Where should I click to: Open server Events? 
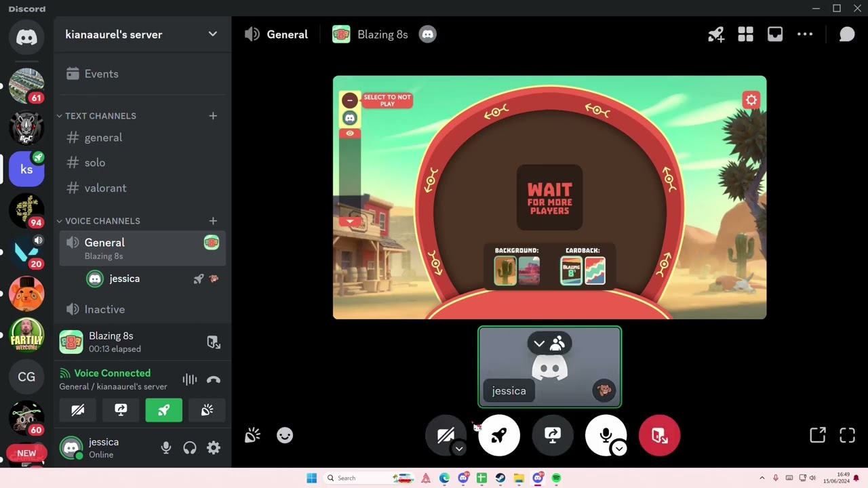click(x=142, y=74)
